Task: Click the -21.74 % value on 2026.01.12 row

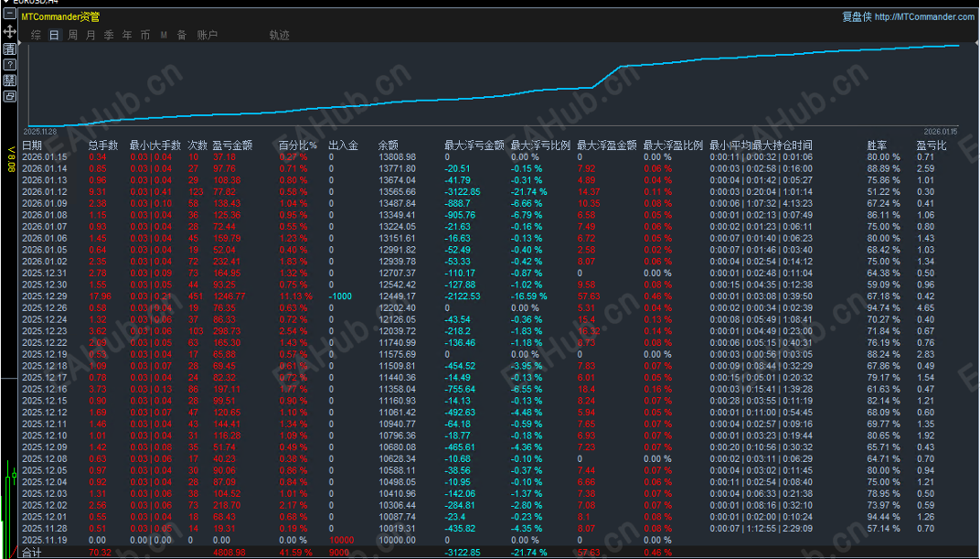Action: pyautogui.click(x=528, y=192)
